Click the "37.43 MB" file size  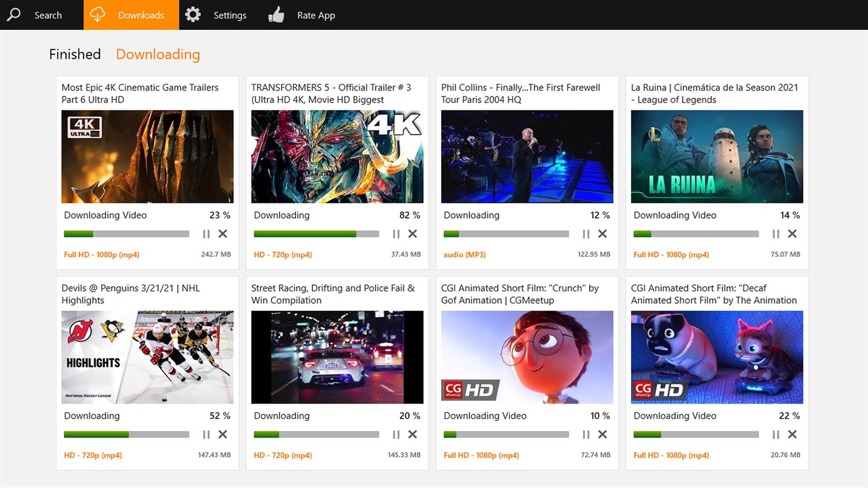tap(406, 254)
